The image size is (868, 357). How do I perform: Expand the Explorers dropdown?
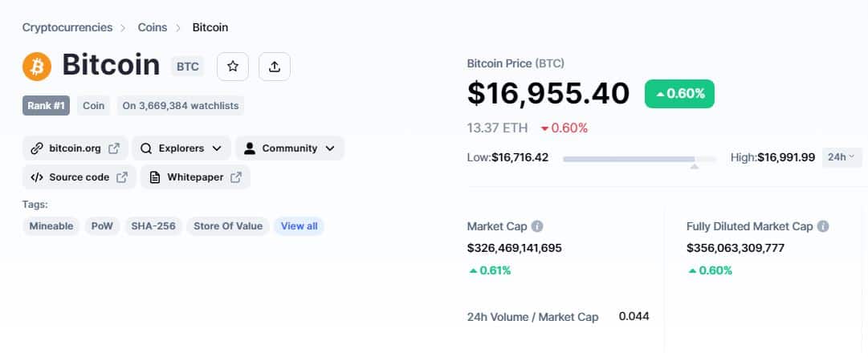181,148
